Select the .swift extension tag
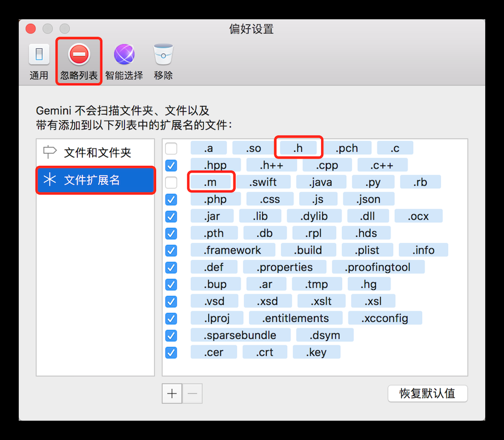Screen dimensions: 504x440 264,182
